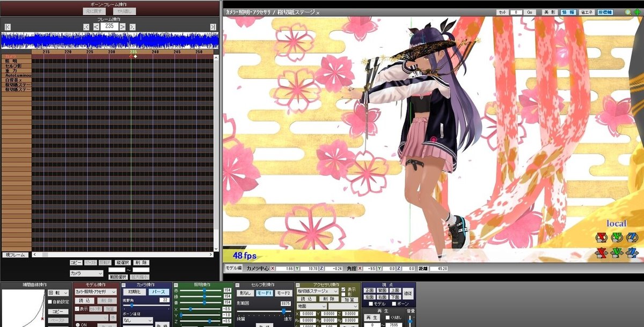644x327 pixels.
Task: Select the ON radio button
Action: pyautogui.click(x=77, y=325)
